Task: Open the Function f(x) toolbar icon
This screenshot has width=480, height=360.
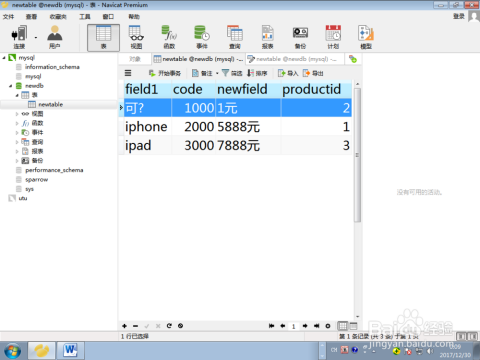Action: point(169,37)
